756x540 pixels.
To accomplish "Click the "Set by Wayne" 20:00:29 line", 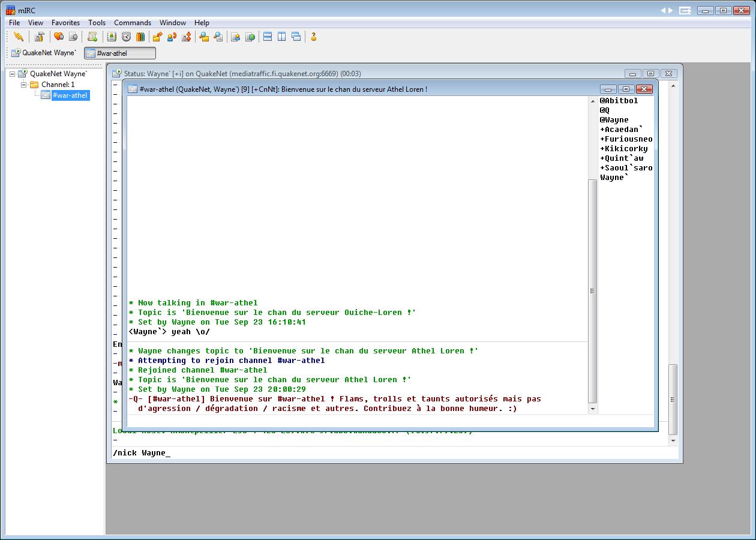I will 217,389.
